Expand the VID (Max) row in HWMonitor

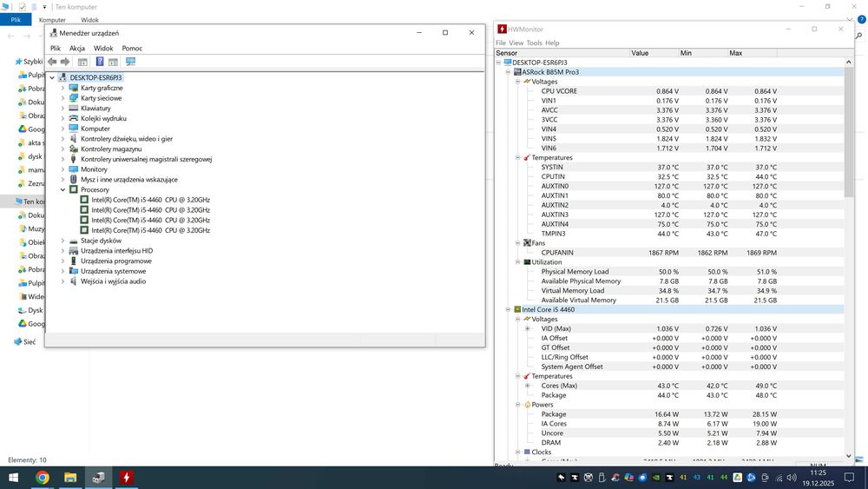(528, 328)
